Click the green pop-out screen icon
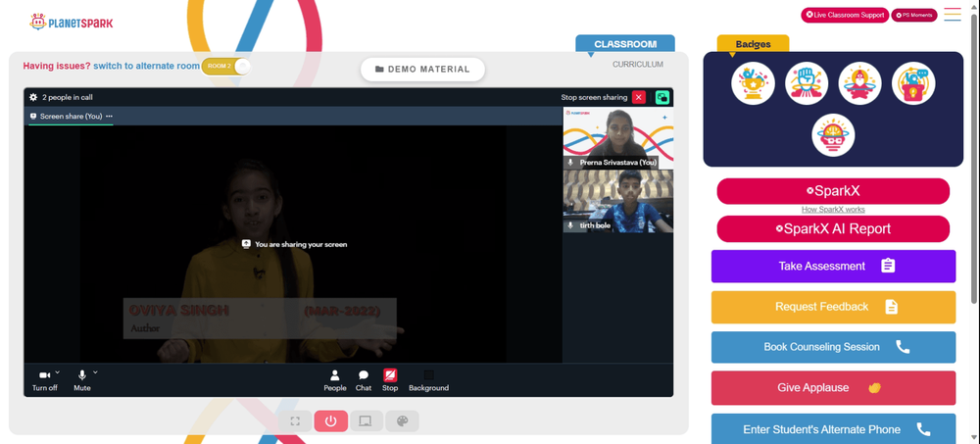The height and width of the screenshot is (444, 980). click(x=661, y=97)
